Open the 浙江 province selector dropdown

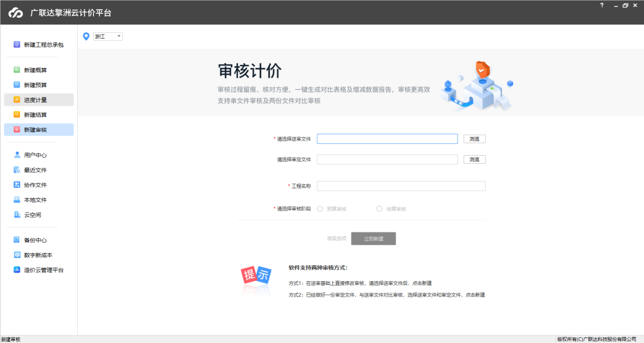tap(107, 36)
